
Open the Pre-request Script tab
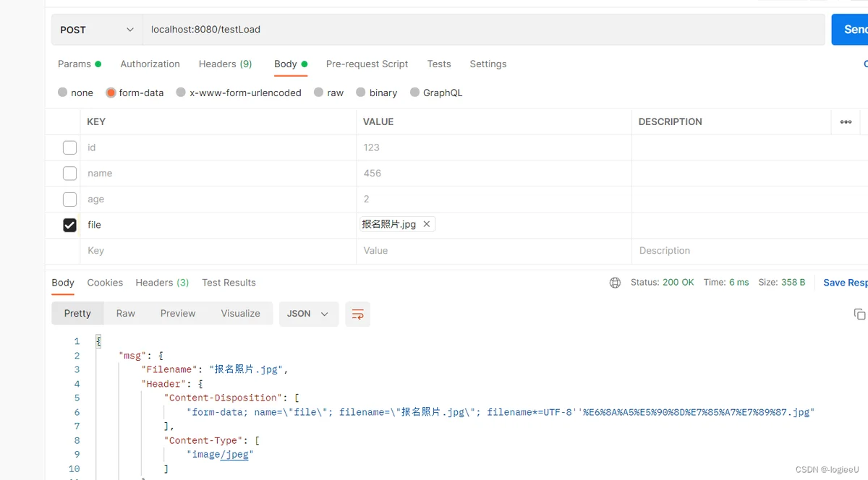click(367, 64)
